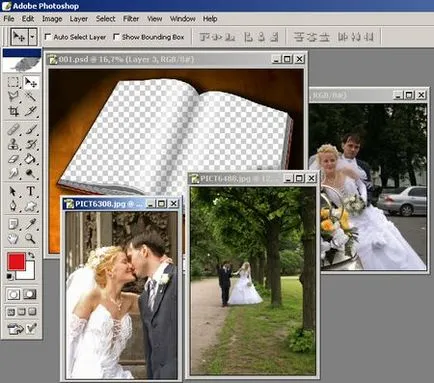The image size is (434, 383).
Task: Open the Layer menu
Action: click(79, 19)
